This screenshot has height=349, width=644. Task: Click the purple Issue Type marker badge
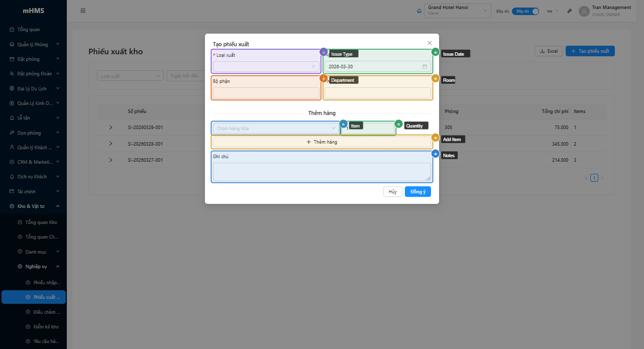pos(324,52)
